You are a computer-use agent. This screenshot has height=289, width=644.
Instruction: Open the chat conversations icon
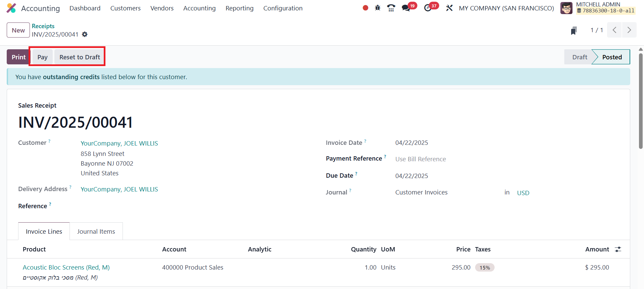pos(406,8)
